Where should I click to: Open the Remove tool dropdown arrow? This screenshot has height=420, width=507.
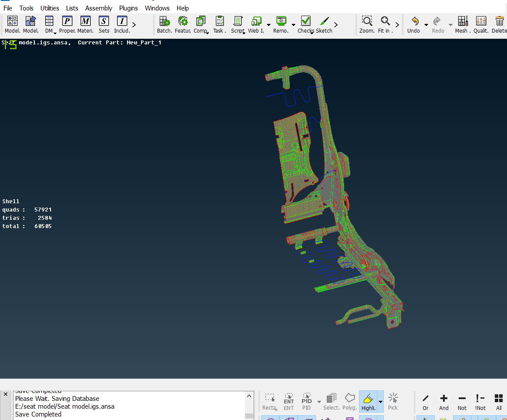tap(293, 25)
